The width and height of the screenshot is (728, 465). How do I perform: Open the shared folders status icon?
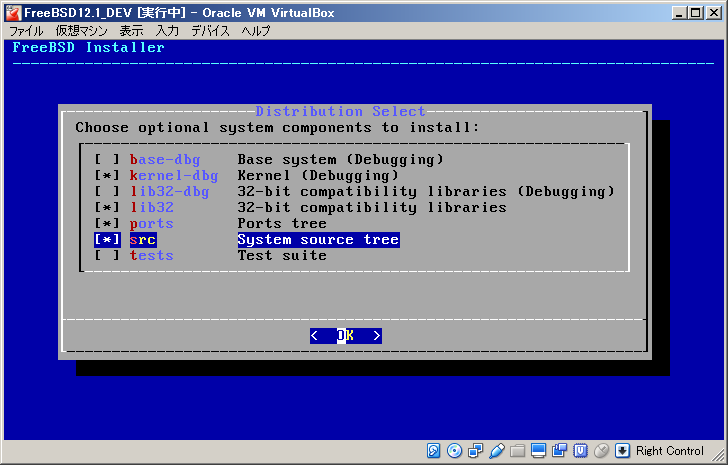click(x=517, y=451)
